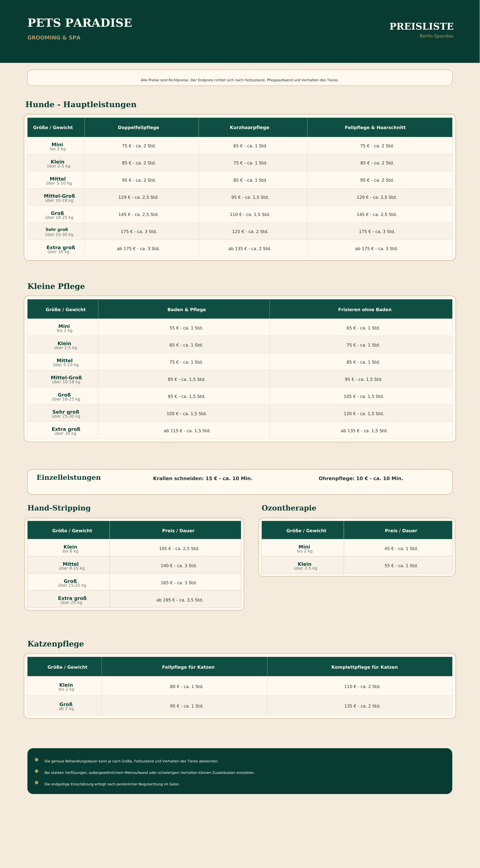Image resolution: width=480 pixels, height=868 pixels.
Task: Click the "105 € - ca. 2,5 Std." cell
Action: [x=179, y=549]
